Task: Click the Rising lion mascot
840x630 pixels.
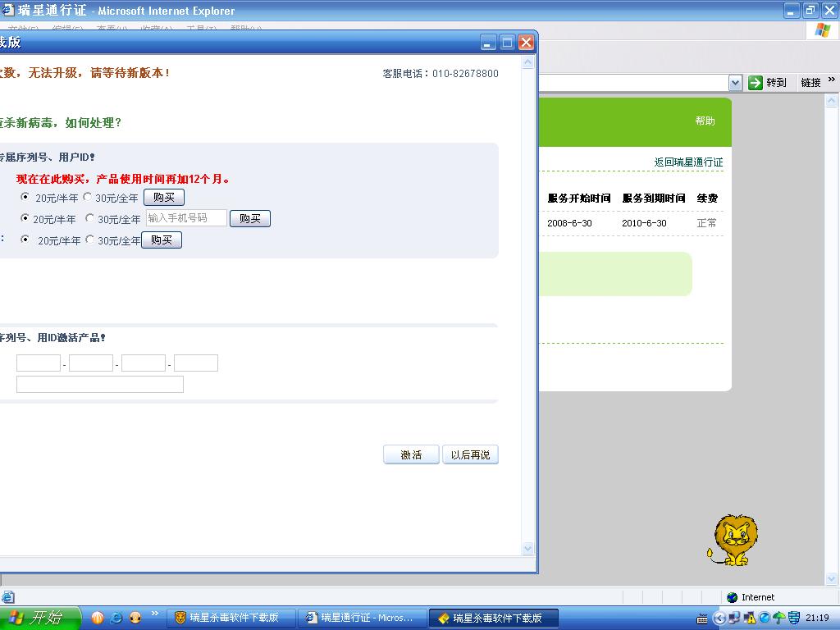Action: (x=732, y=540)
